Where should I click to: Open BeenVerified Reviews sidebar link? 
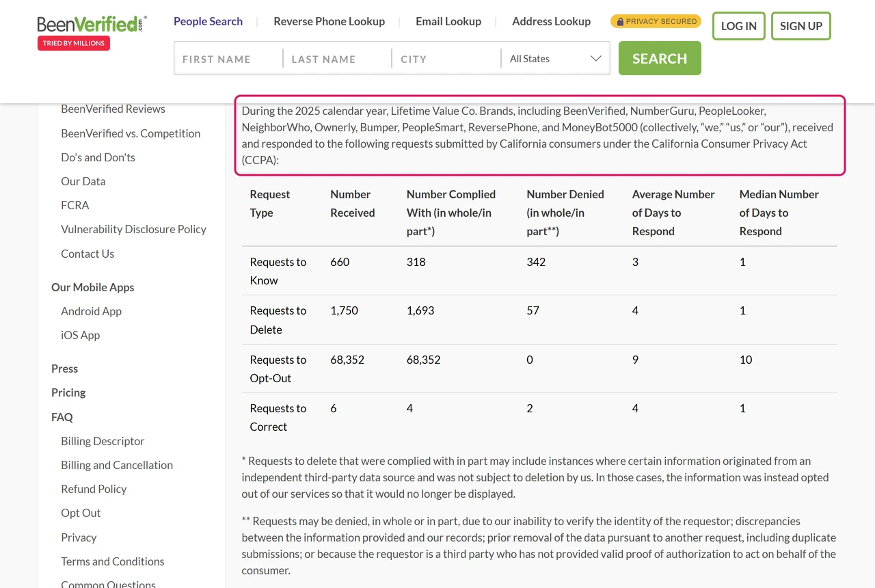tap(113, 109)
